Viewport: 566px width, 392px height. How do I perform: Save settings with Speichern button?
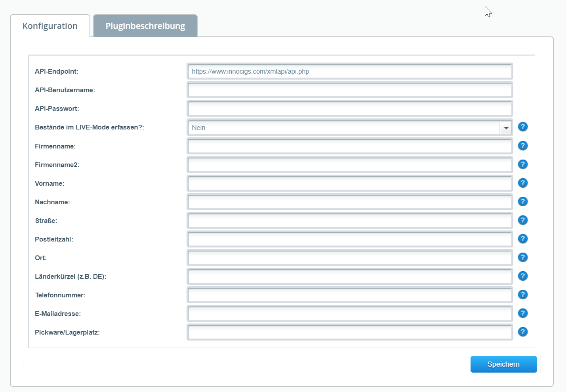click(503, 364)
